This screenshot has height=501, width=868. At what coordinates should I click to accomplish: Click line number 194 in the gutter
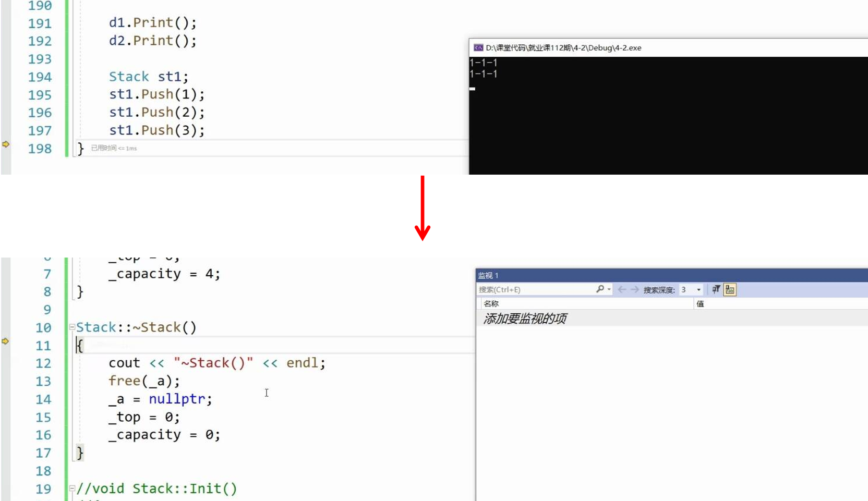click(x=40, y=77)
